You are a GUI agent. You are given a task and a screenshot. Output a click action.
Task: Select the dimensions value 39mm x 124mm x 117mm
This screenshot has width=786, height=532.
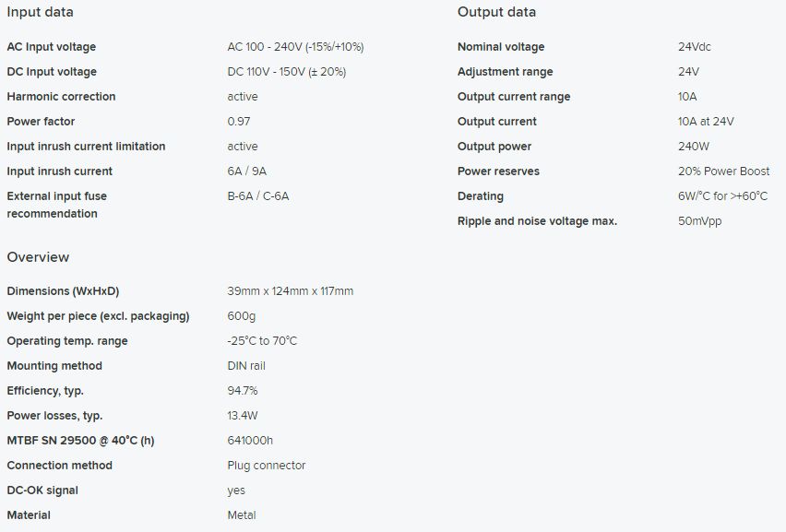tap(291, 291)
